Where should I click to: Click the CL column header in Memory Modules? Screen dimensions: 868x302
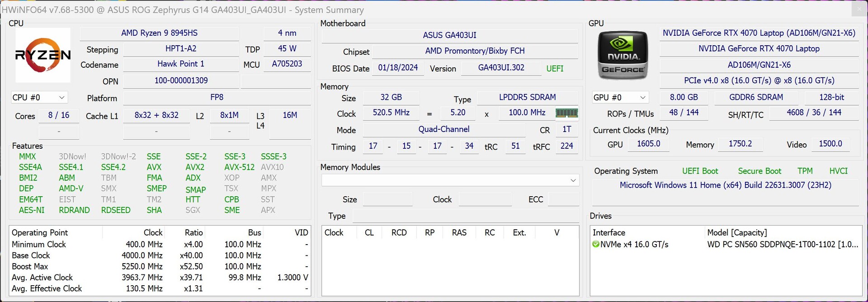(369, 233)
